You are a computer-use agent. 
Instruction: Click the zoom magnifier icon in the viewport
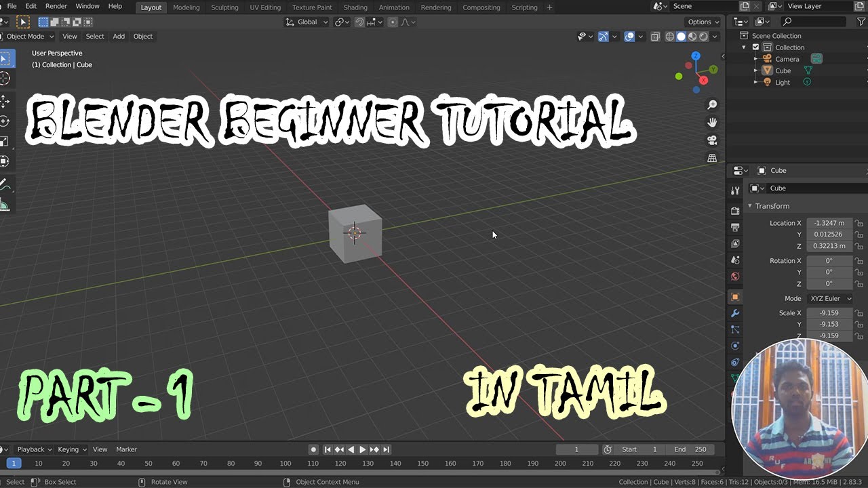tap(712, 105)
